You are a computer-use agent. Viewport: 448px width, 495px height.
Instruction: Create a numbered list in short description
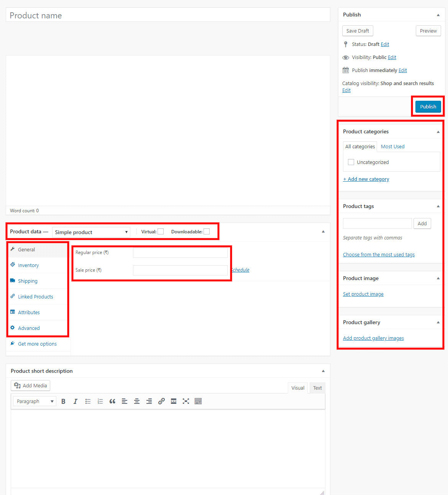(x=100, y=401)
